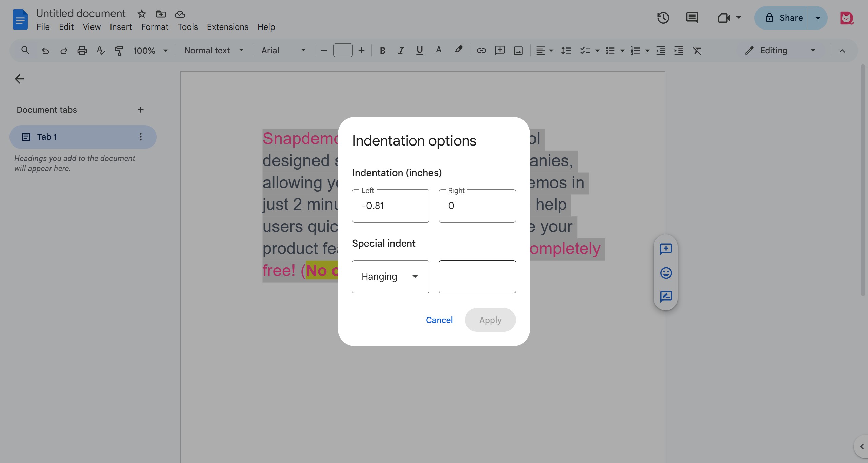This screenshot has height=463, width=868.
Task: Insert a numbered list
Action: 635,51
